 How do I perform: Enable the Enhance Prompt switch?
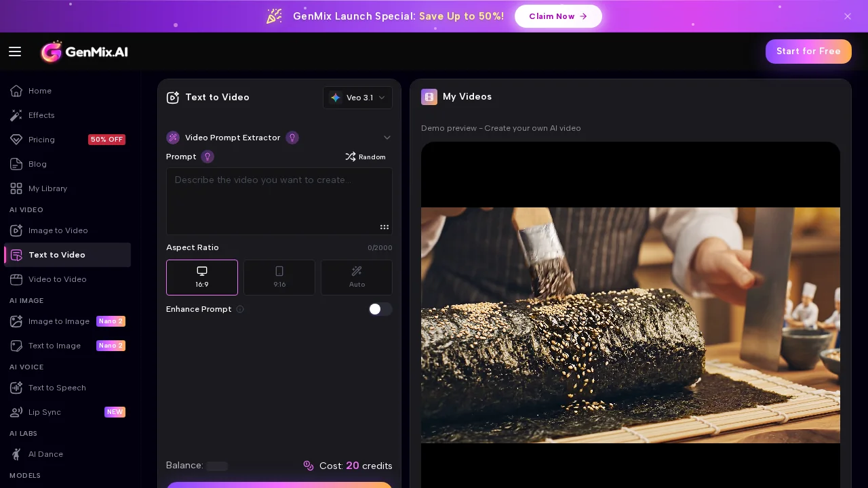tap(380, 309)
